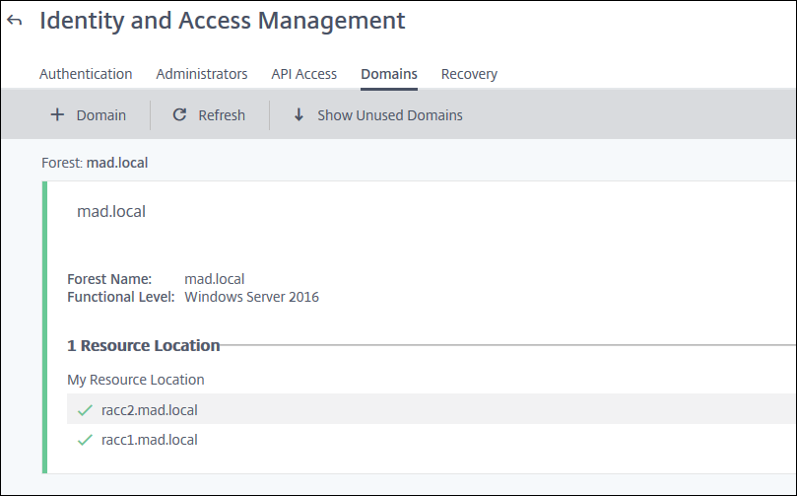The image size is (797, 496).
Task: Open the Recovery tab
Action: (x=469, y=74)
